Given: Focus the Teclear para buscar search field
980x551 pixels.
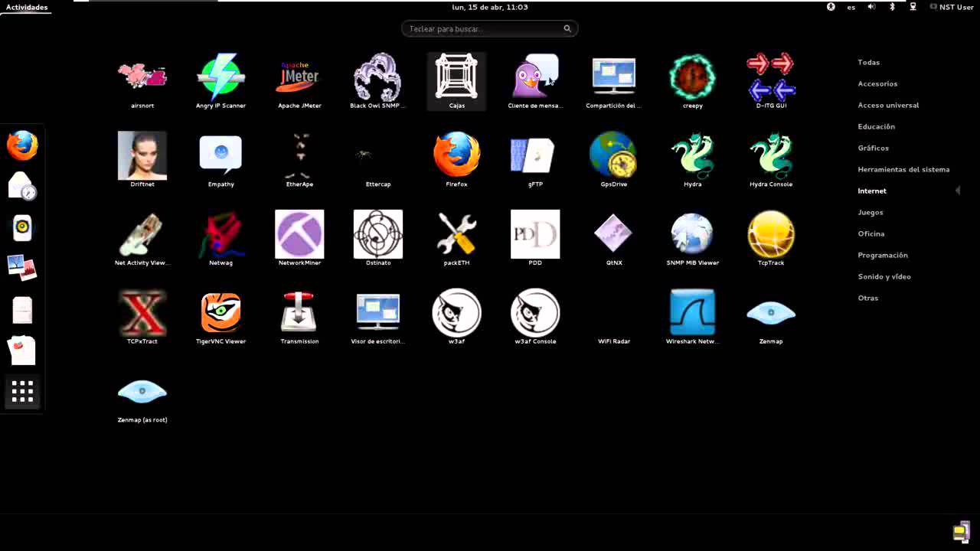Looking at the screenshot, I should pyautogui.click(x=489, y=28).
